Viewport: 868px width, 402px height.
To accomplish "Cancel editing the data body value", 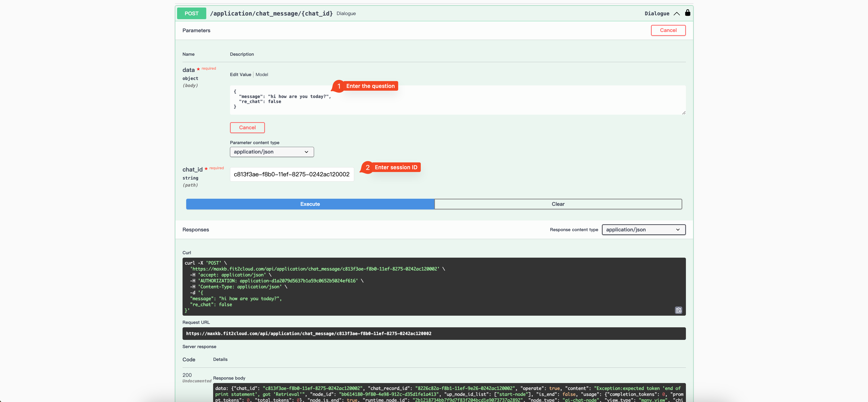I will [247, 127].
